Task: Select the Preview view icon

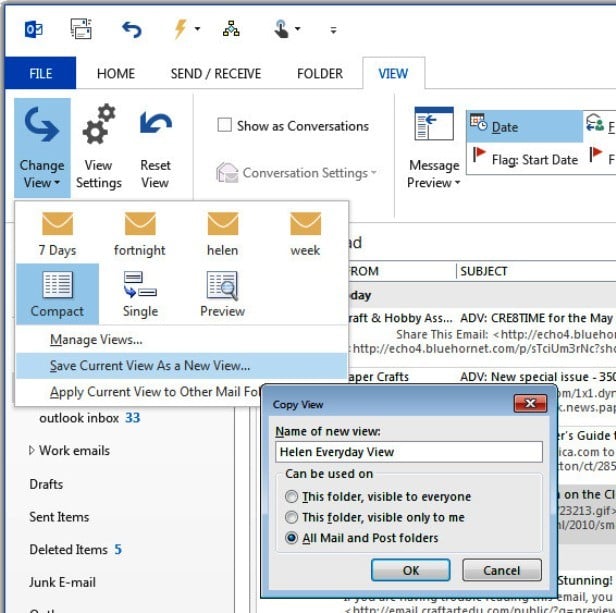Action: [x=223, y=294]
